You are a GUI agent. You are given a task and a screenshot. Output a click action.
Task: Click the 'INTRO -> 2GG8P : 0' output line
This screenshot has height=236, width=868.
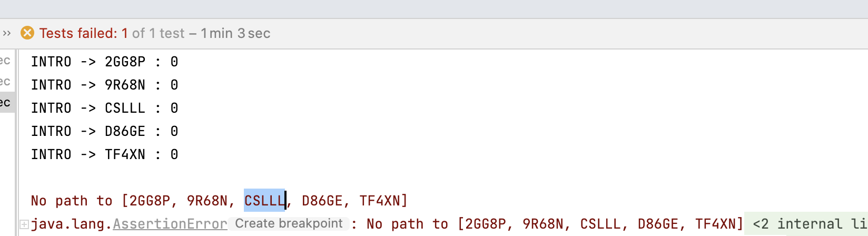[x=104, y=62]
